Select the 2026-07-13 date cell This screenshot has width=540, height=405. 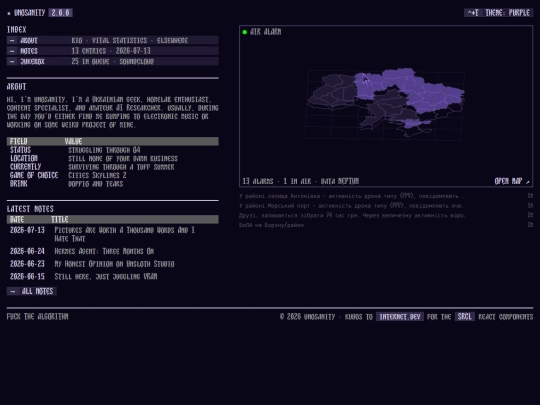(x=27, y=230)
